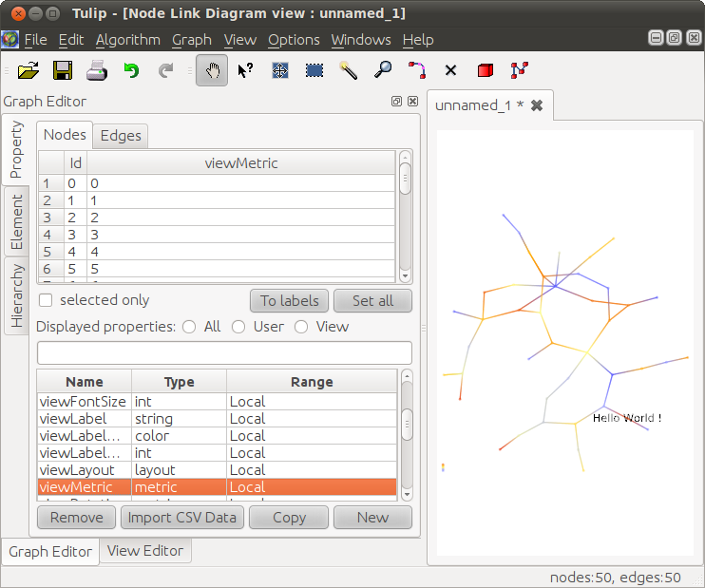705x588 pixels.
Task: Click the To labels button
Action: 289,301
